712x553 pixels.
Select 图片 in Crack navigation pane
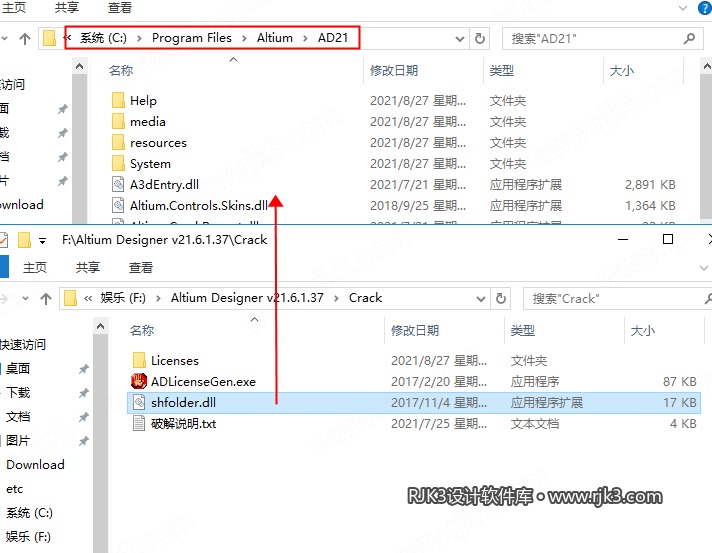click(18, 440)
